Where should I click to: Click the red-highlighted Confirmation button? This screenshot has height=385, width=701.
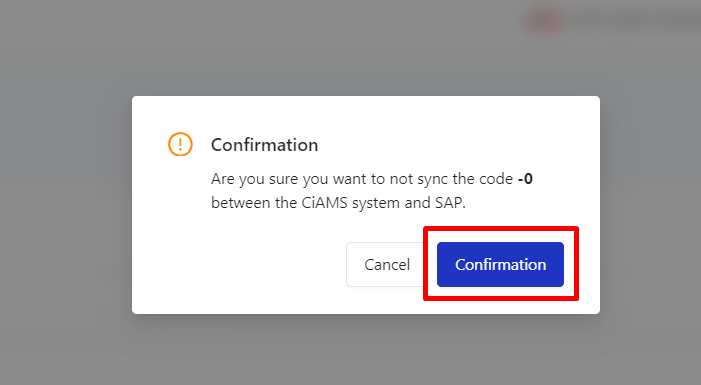pos(500,264)
